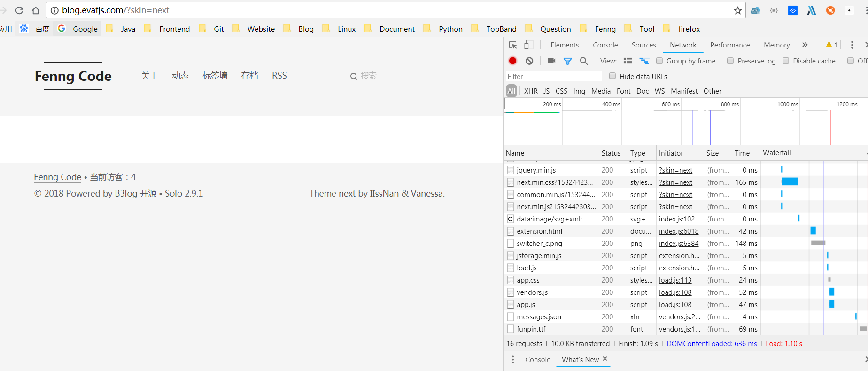
Task: Toggle the network filter funnel icon
Action: pyautogui.click(x=567, y=61)
